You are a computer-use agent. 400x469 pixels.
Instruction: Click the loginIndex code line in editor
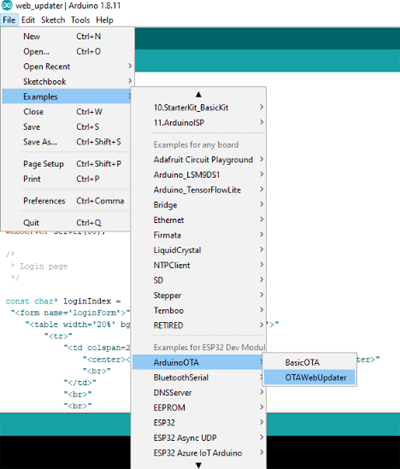point(63,301)
